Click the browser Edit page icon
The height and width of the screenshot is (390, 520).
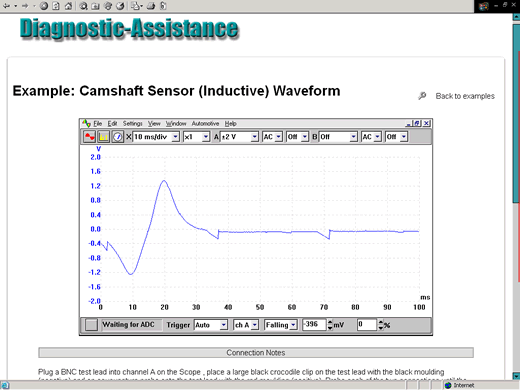[x=163, y=6]
